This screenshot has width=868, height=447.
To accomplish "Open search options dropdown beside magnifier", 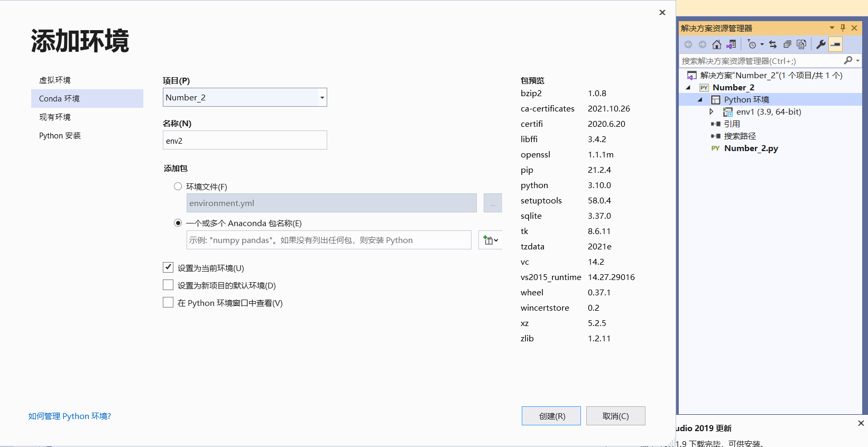I will click(x=857, y=61).
